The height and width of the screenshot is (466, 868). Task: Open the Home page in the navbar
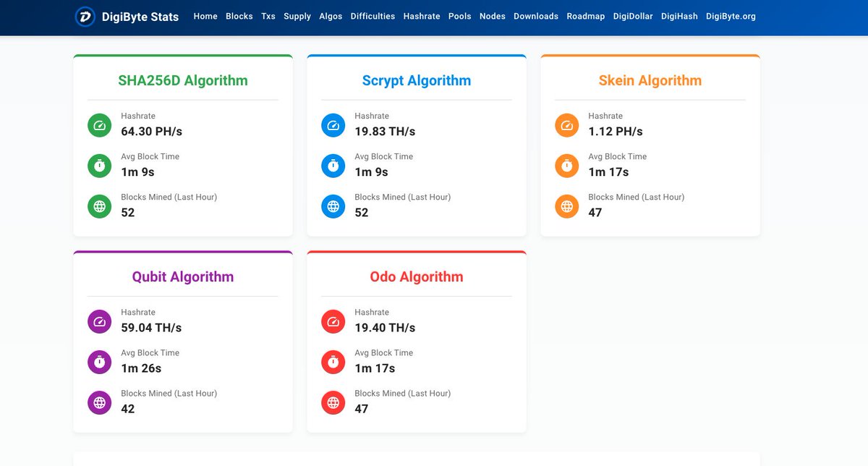pos(205,16)
